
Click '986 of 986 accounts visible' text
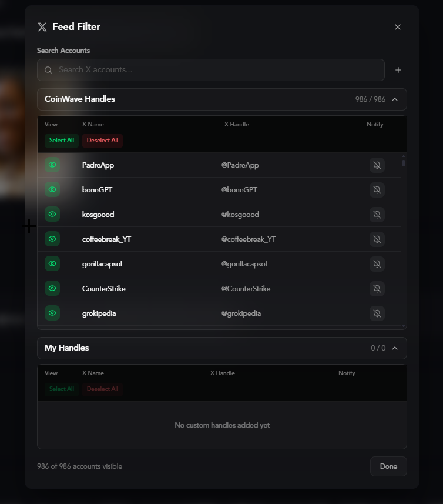click(x=80, y=466)
